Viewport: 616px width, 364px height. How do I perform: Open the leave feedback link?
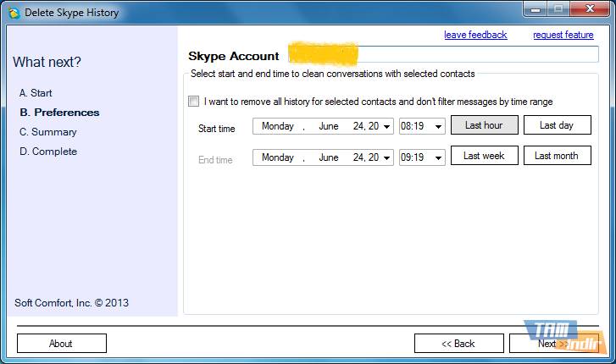click(x=475, y=35)
